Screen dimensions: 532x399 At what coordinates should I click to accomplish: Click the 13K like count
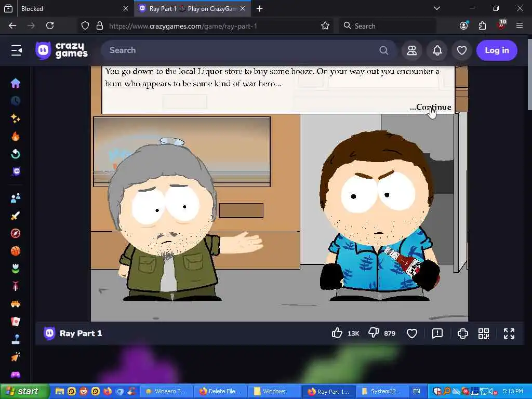point(353,334)
